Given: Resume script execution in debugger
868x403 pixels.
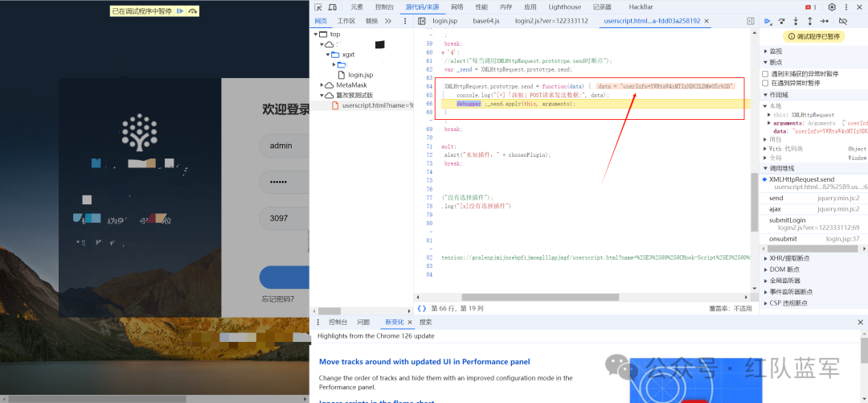Looking at the screenshot, I should click(768, 21).
